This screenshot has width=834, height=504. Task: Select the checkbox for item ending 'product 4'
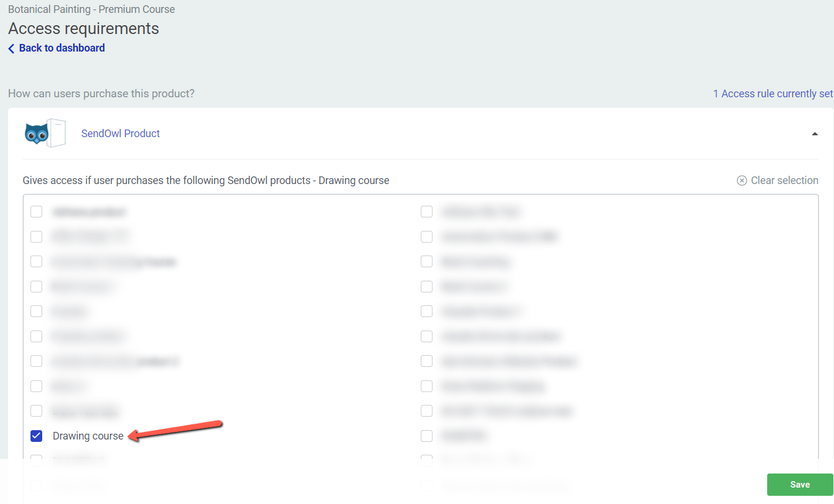click(x=36, y=361)
